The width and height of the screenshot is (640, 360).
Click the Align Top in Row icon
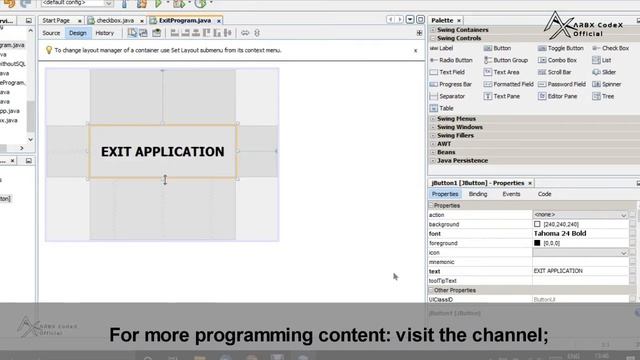pos(207,33)
